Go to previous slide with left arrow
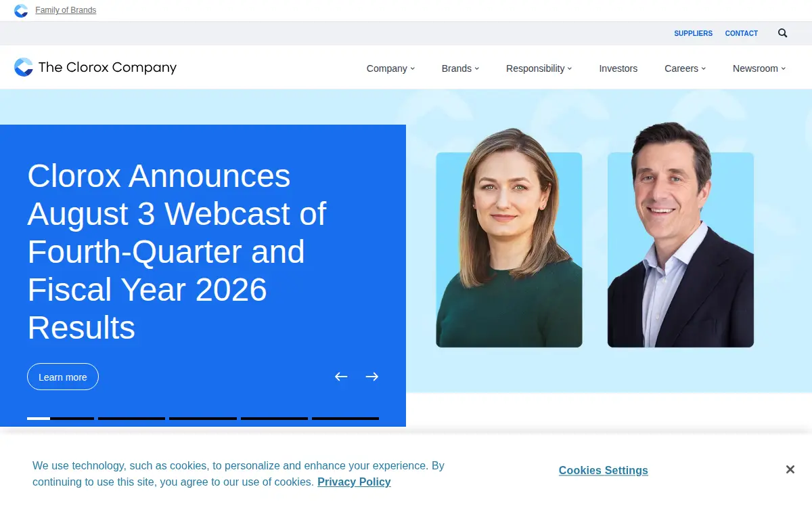This screenshot has width=812, height=508. coord(341,377)
